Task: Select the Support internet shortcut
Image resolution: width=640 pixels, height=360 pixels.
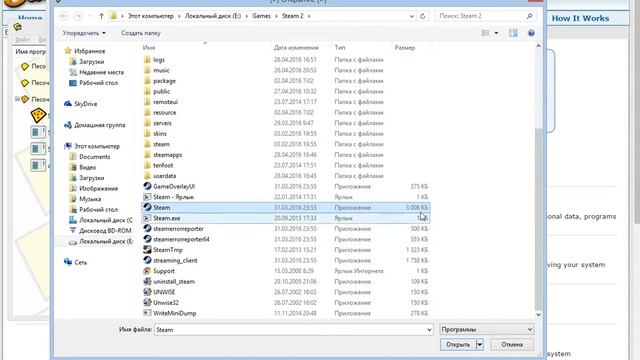Action: [x=285, y=271]
